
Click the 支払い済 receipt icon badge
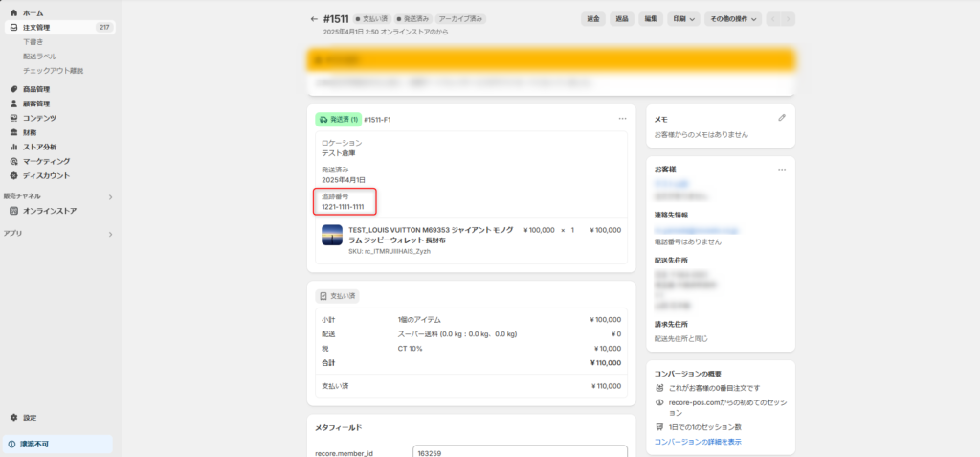pyautogui.click(x=337, y=295)
